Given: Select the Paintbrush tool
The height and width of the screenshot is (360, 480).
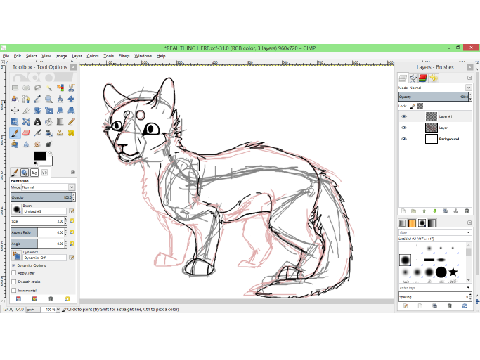Looking at the screenshot, I should pyautogui.click(x=15, y=133).
